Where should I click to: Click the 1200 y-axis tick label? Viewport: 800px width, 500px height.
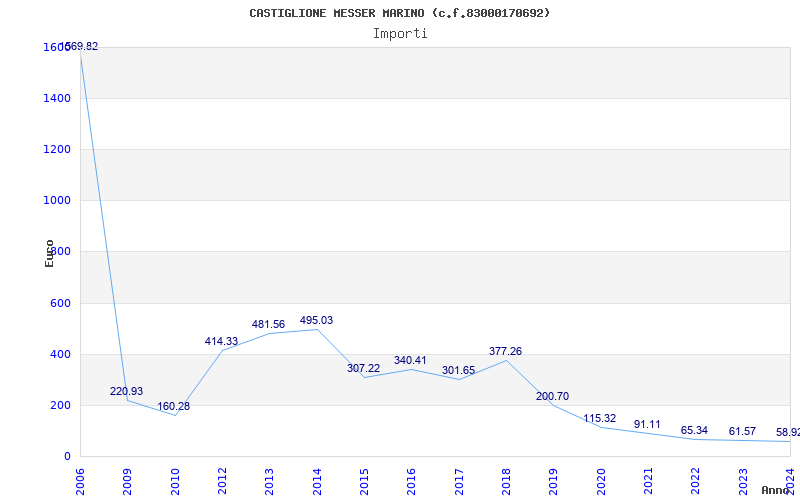[57, 149]
